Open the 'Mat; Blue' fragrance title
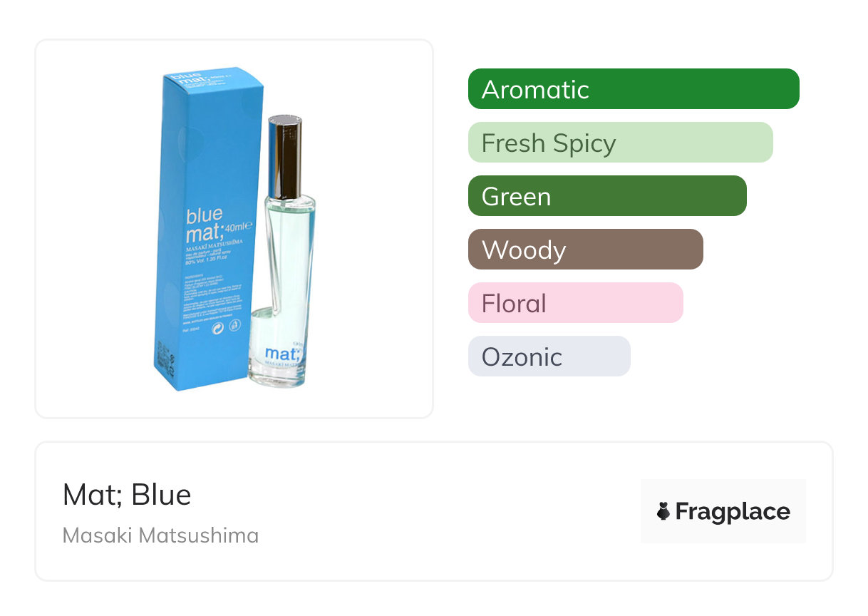The height and width of the screenshot is (616, 868). pyautogui.click(x=127, y=495)
